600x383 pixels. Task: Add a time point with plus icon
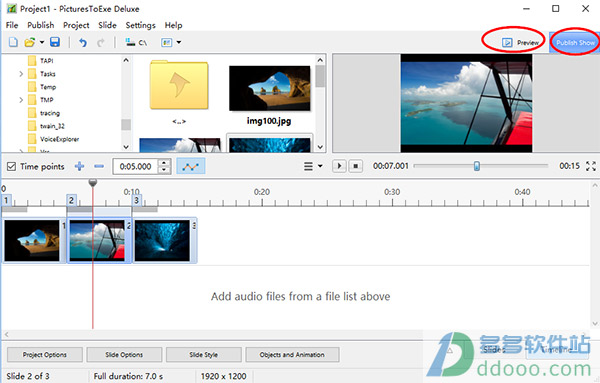79,166
